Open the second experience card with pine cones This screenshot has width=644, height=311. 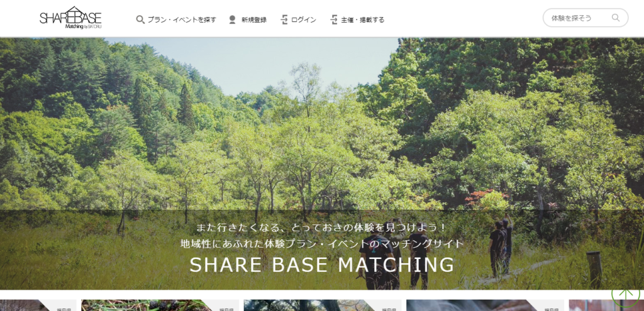pos(160,305)
